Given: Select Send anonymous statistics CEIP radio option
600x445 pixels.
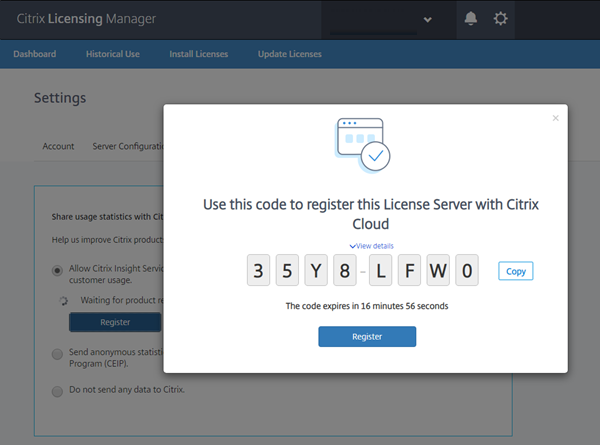Looking at the screenshot, I should coord(57,354).
